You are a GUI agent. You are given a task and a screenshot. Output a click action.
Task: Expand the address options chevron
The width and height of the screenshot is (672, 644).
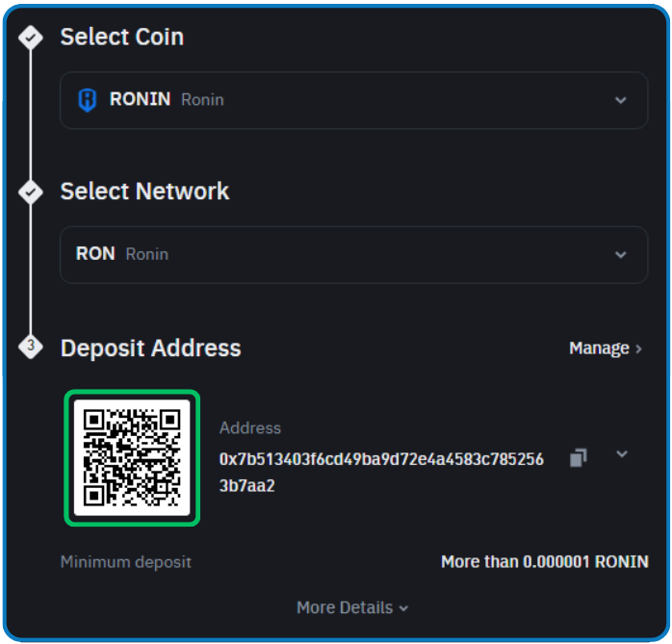[x=622, y=453]
